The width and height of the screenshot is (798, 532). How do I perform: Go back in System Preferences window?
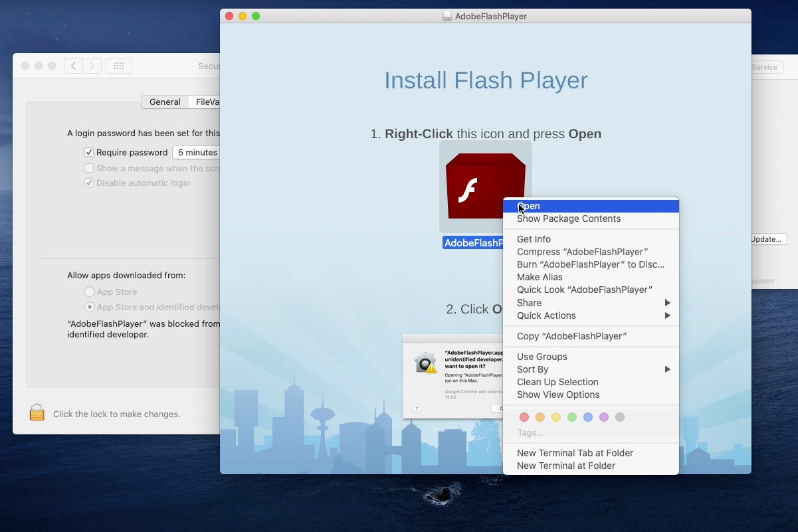(x=73, y=66)
